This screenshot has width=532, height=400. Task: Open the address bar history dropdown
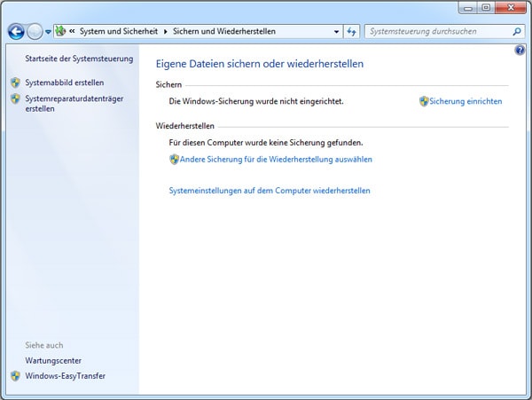336,32
